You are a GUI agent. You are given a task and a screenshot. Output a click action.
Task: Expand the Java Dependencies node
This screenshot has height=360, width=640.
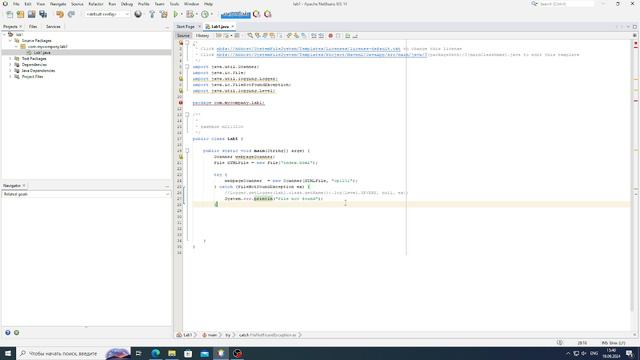[10, 71]
